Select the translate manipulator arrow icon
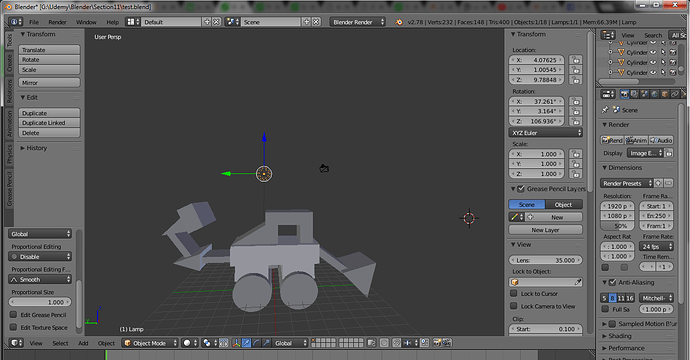This screenshot has width=690, height=360. pyautogui.click(x=246, y=343)
